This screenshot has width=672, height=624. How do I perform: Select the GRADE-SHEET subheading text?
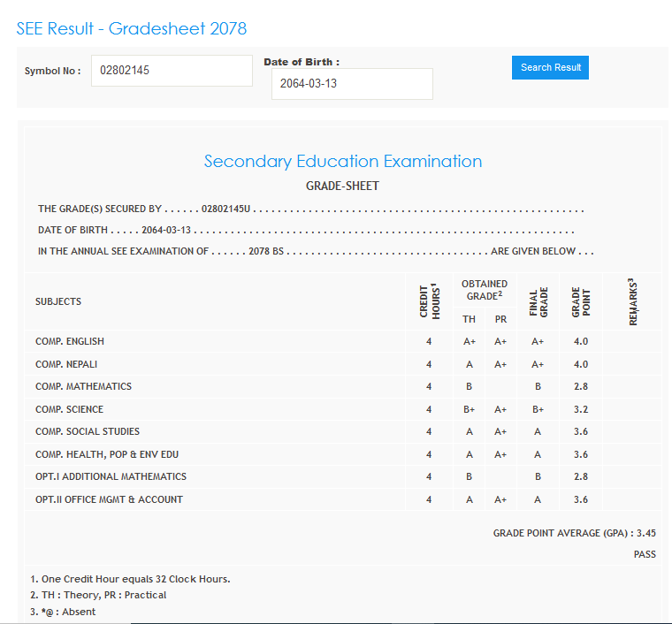[342, 186]
